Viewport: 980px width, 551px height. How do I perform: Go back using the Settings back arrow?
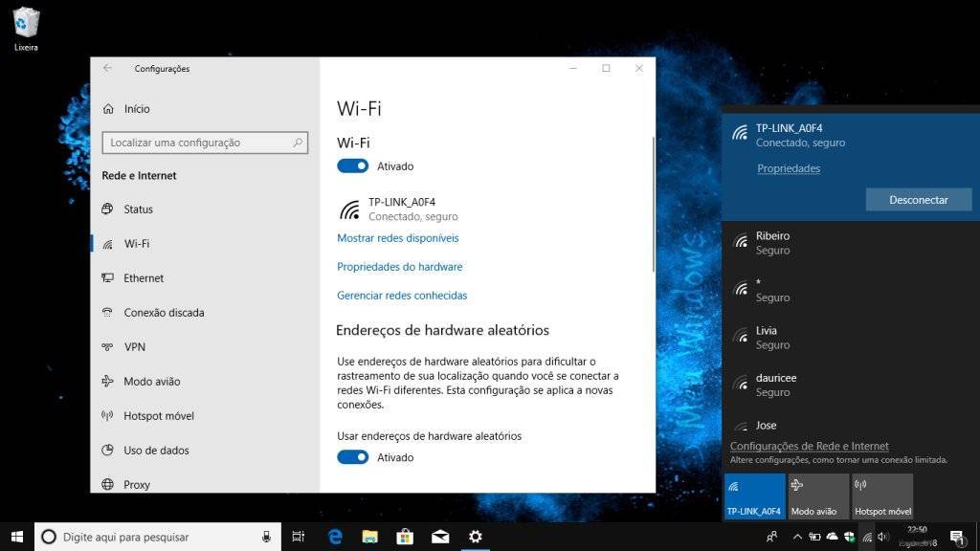[x=108, y=68]
